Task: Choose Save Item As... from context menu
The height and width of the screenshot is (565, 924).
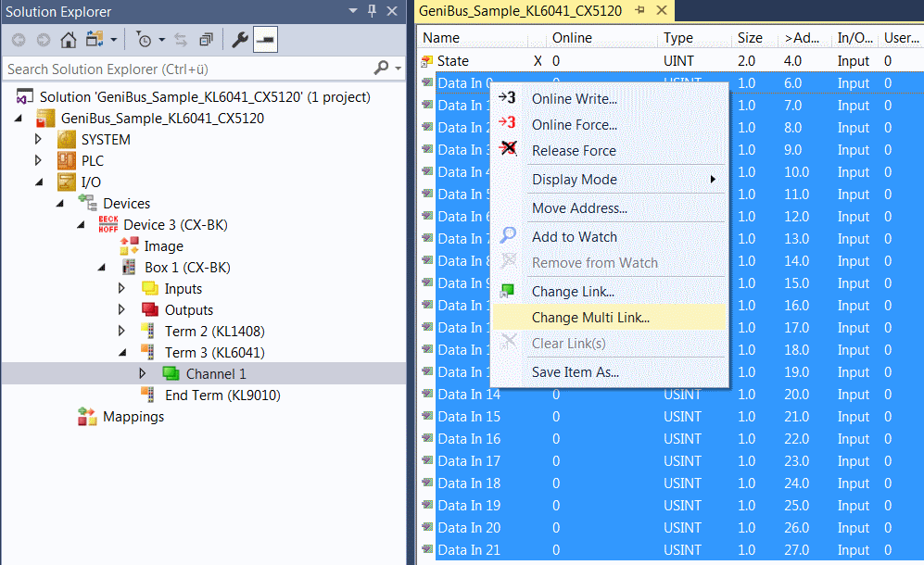Action: pos(609,372)
